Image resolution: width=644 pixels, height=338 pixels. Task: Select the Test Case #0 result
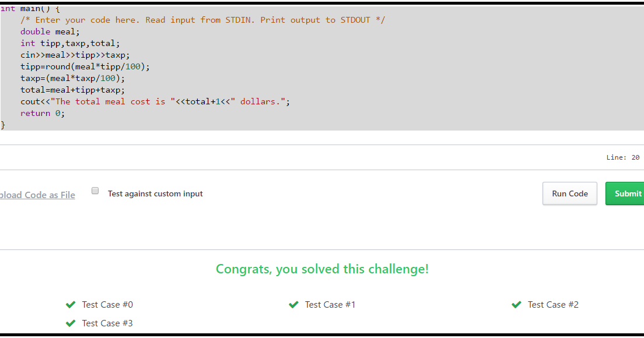[x=107, y=304]
